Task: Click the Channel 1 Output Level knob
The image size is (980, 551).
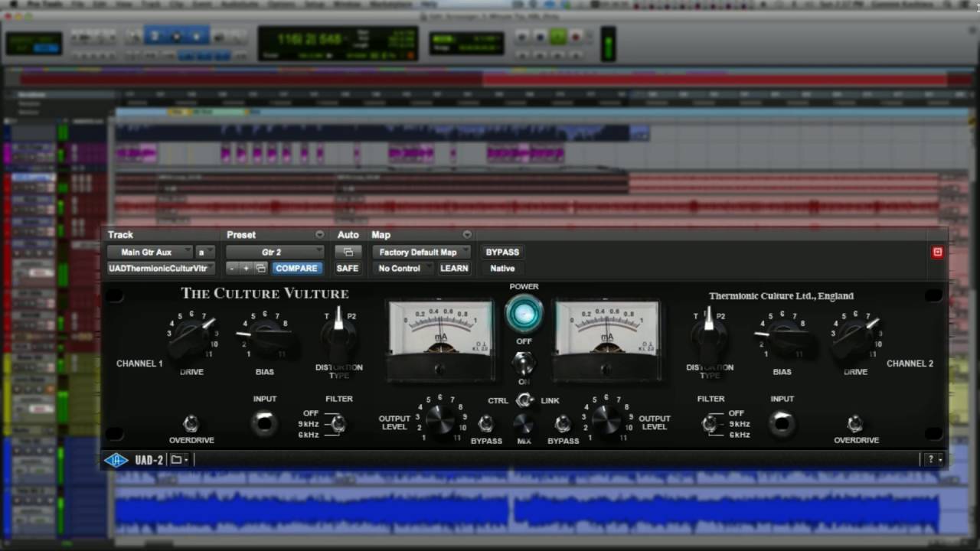Action: [x=440, y=419]
